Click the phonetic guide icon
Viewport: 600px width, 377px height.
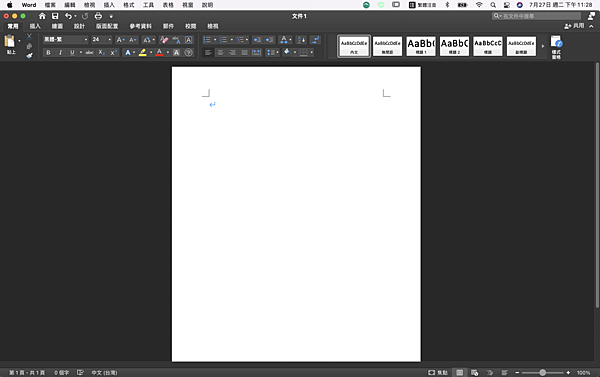click(x=176, y=40)
